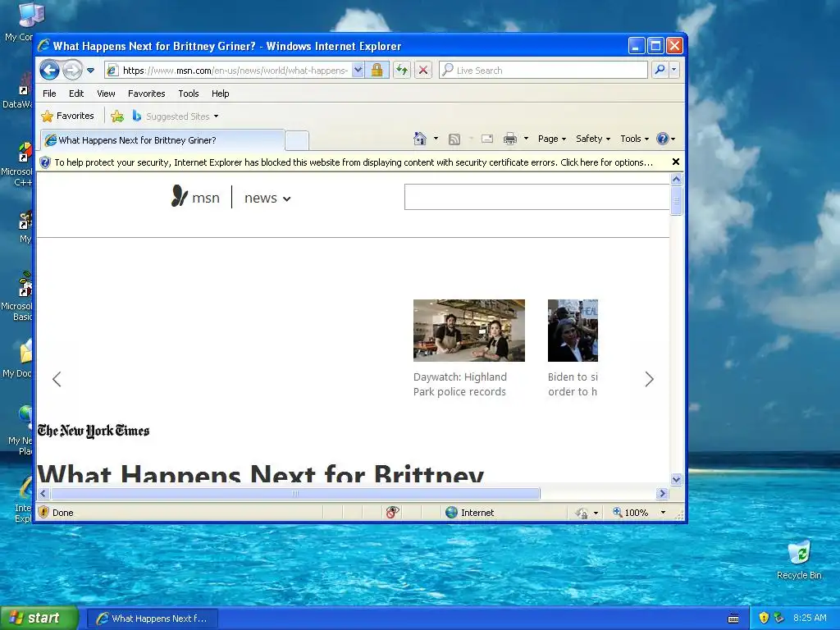Add page to Favorites Bar icon
Image resolution: width=840 pixels, height=630 pixels.
(117, 116)
